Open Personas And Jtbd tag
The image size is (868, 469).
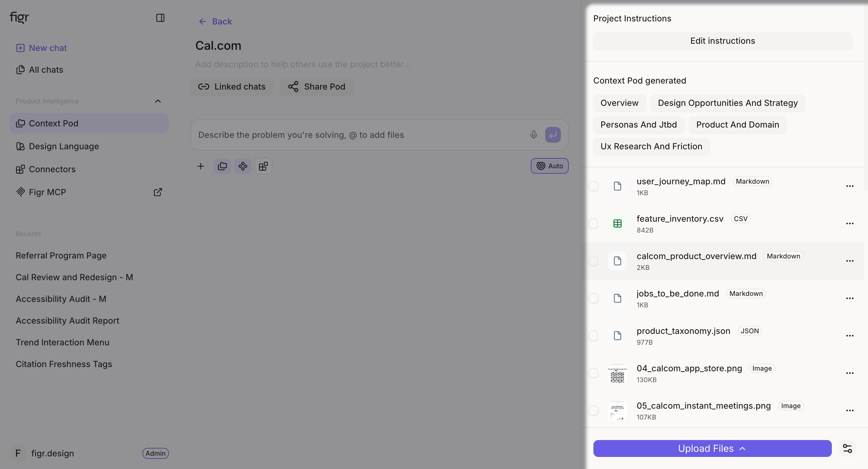click(x=639, y=125)
